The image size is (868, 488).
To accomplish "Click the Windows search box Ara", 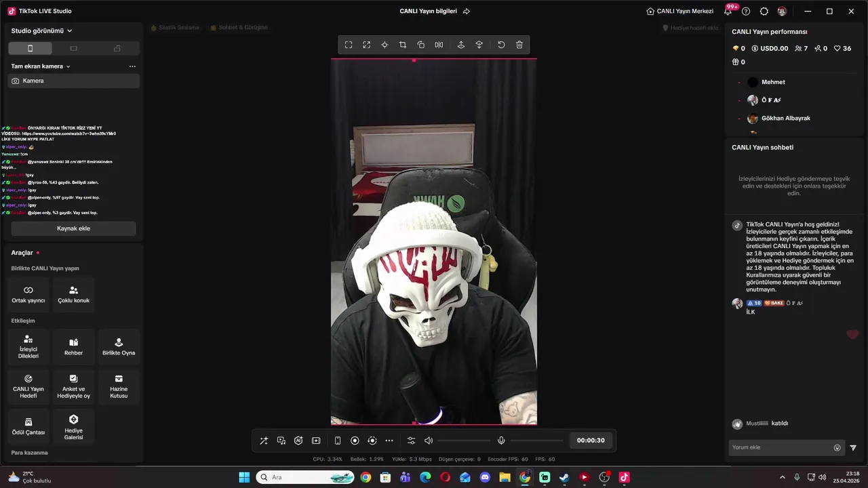I will tap(306, 477).
